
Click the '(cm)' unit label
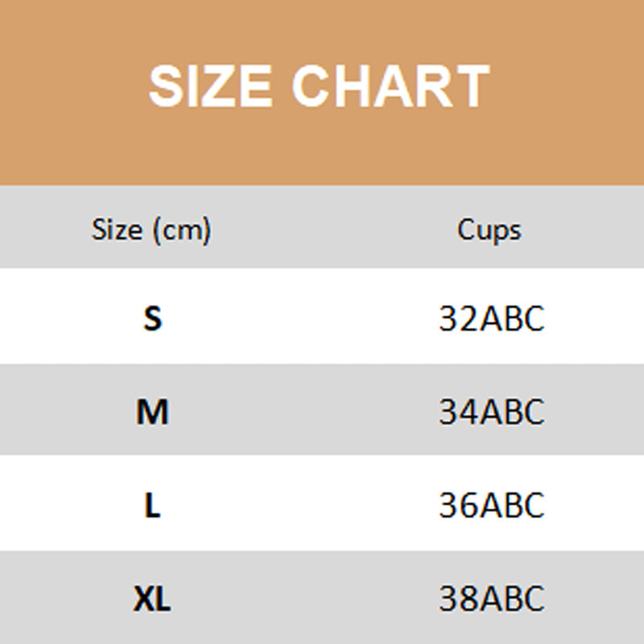[182, 231]
